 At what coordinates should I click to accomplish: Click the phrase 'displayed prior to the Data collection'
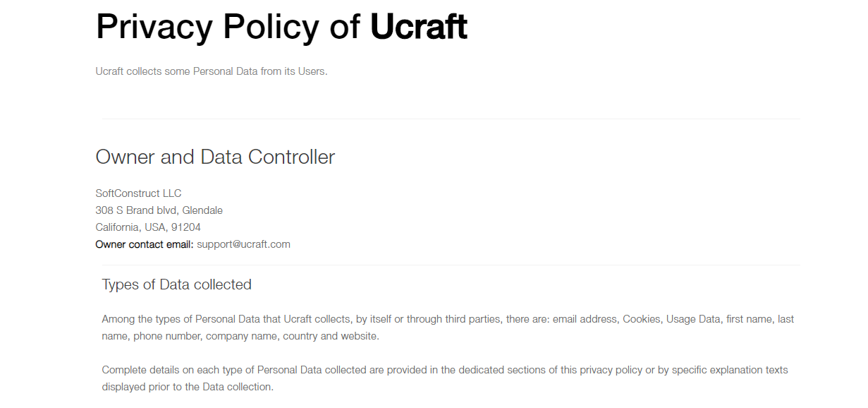188,387
